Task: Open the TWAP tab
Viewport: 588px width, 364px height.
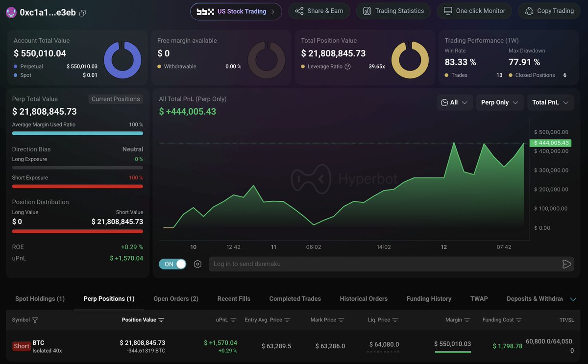Action: (x=479, y=298)
